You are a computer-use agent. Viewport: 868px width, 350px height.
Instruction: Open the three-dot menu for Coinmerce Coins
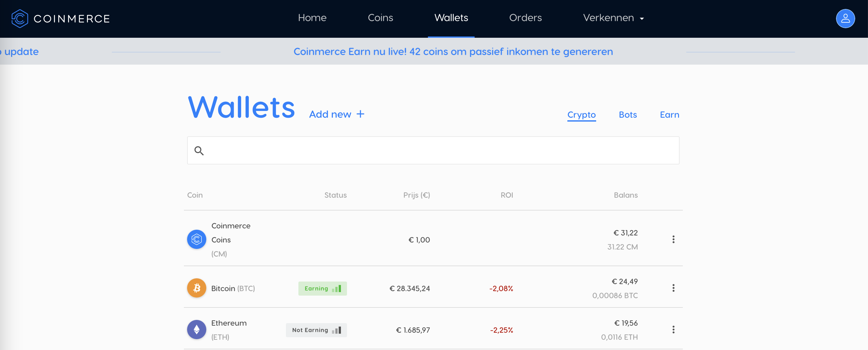673,239
